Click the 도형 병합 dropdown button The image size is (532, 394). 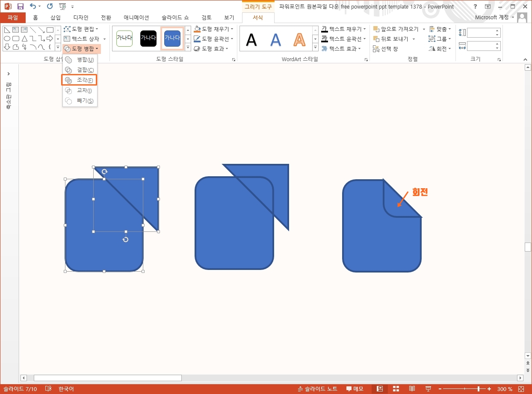tap(81, 49)
